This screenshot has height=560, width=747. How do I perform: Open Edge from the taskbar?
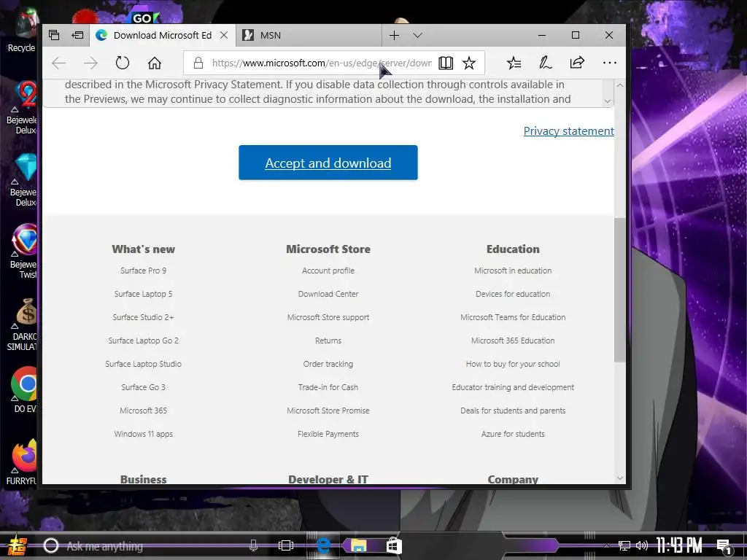324,545
